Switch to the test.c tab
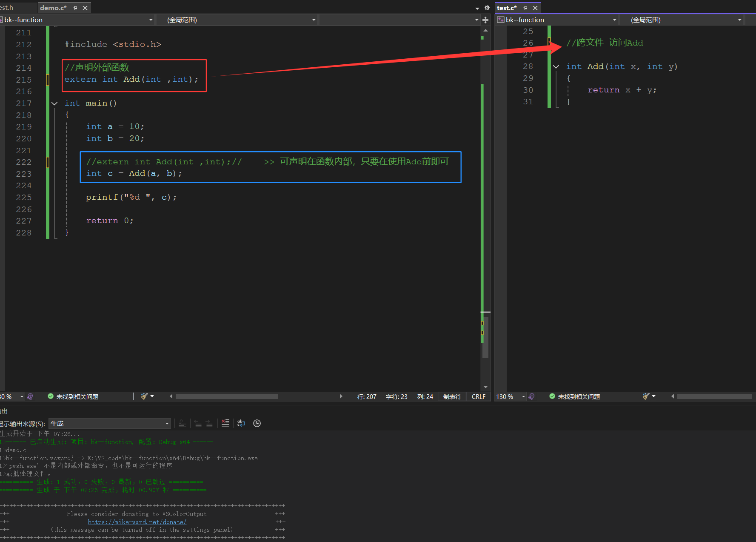Viewport: 756px width, 542px height. tap(507, 8)
